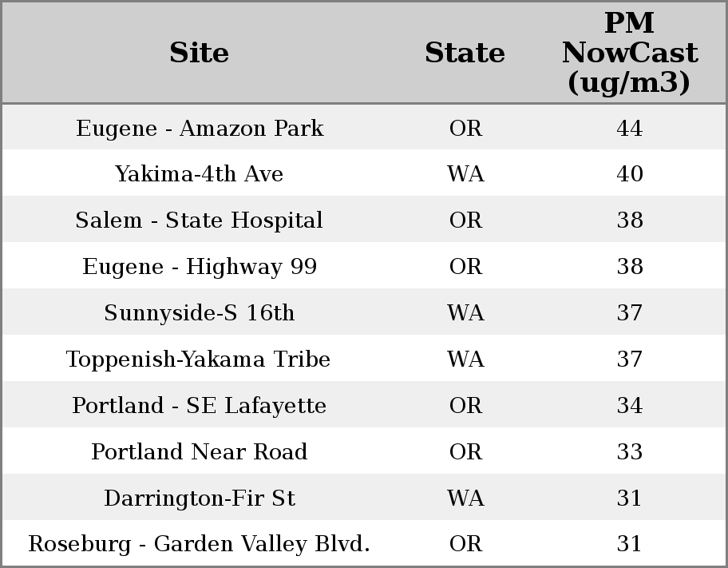Click the Site column header

pos(200,53)
